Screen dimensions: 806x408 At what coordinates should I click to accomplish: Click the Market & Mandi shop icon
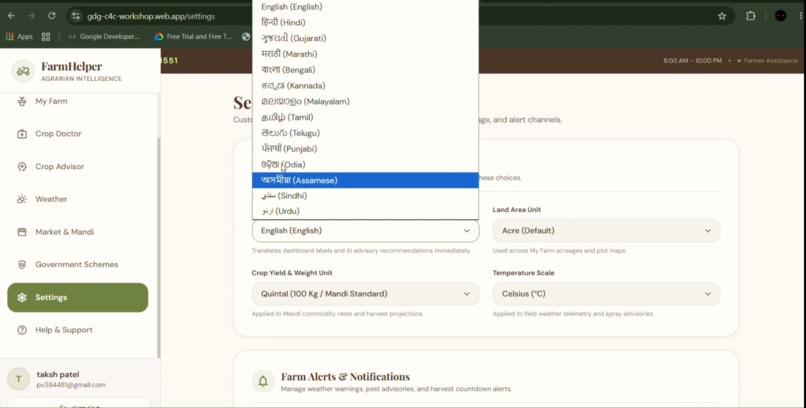click(x=22, y=232)
